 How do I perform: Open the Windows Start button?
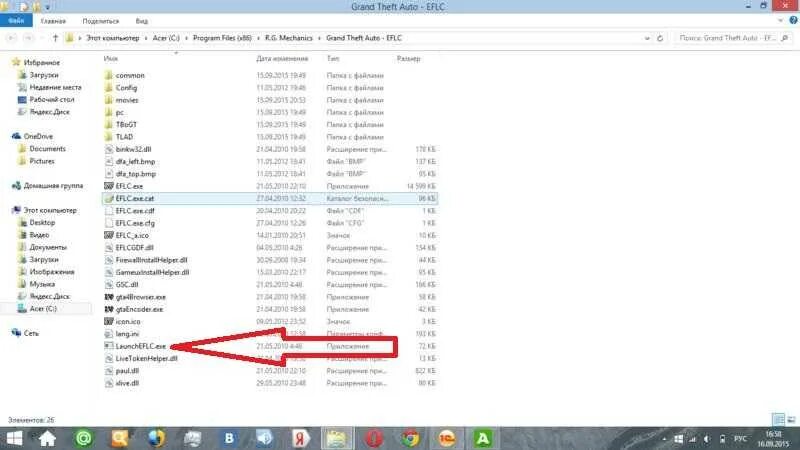point(14,438)
